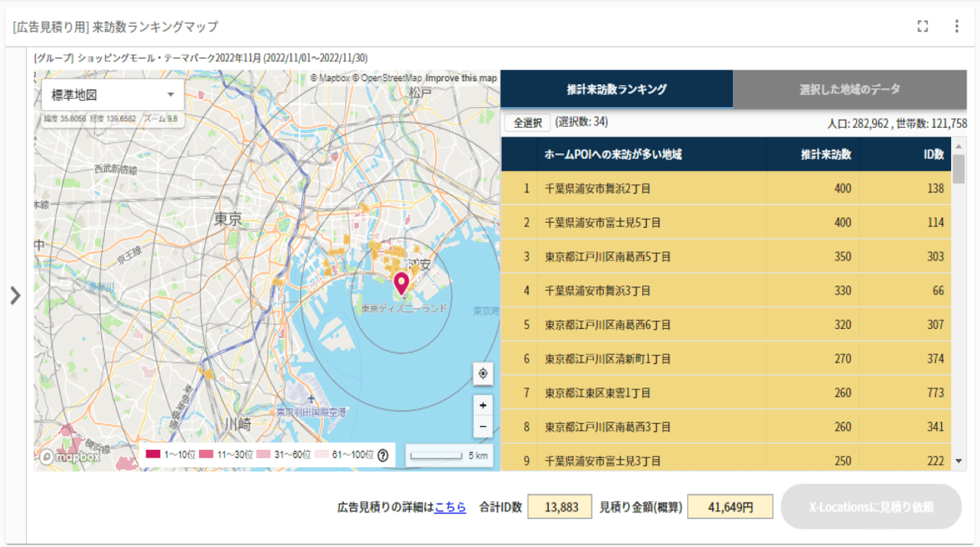The width and height of the screenshot is (980, 547).
Task: Select row 千葉県浦安市富士見5丁目
Action: click(726, 223)
